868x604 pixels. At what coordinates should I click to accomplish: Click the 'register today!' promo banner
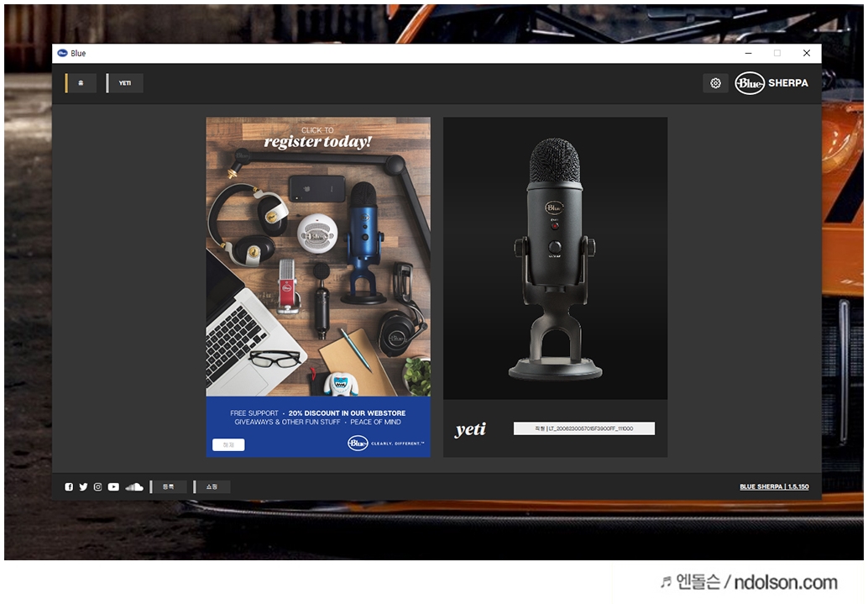coord(318,287)
